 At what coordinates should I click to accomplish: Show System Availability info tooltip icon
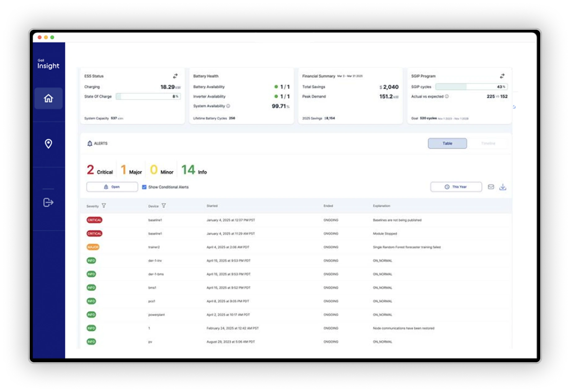pos(228,106)
